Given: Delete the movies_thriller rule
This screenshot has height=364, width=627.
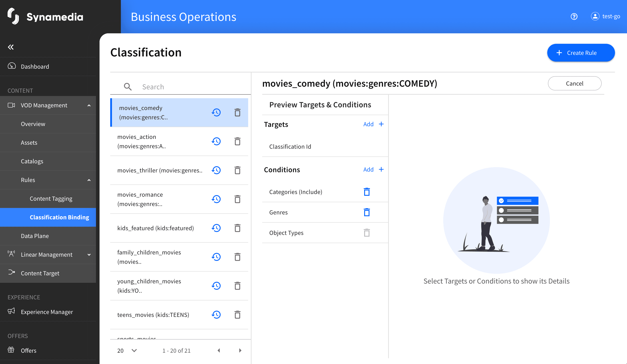Looking at the screenshot, I should [x=237, y=170].
